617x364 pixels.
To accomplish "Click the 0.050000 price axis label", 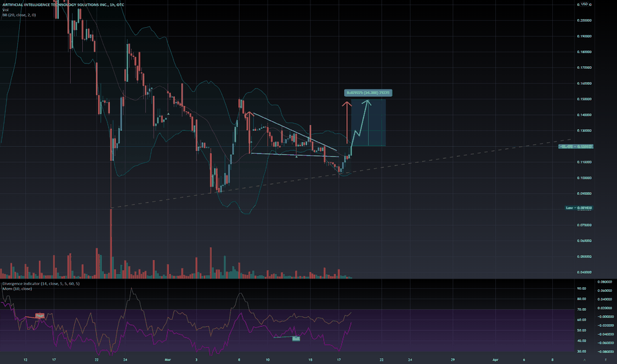I will click(x=585, y=257).
